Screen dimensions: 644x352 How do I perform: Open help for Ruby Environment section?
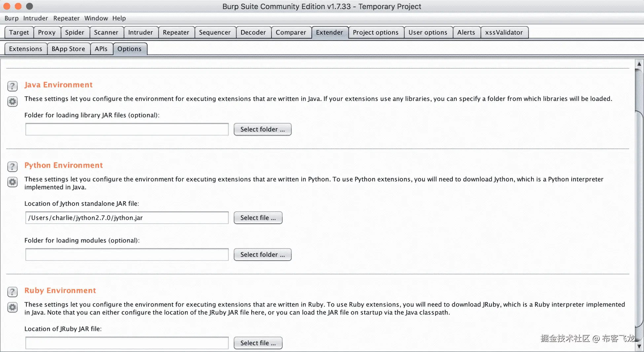pyautogui.click(x=13, y=292)
